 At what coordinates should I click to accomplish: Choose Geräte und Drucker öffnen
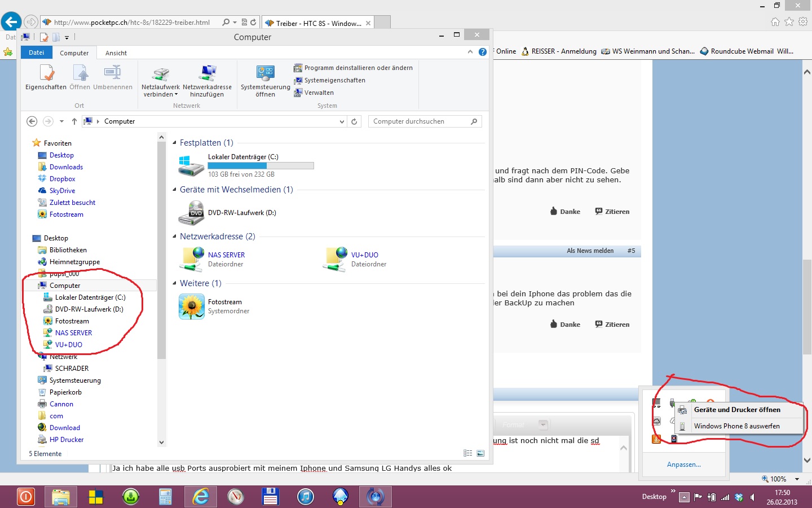739,410
